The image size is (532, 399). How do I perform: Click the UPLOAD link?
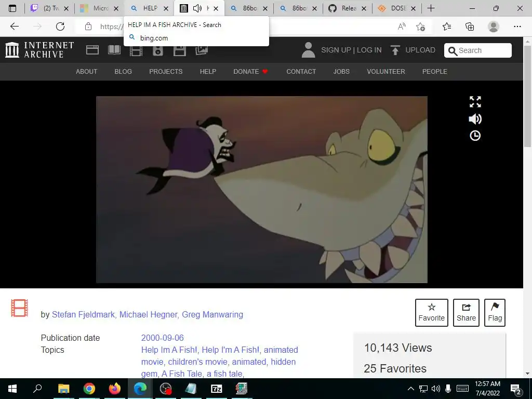(420, 50)
